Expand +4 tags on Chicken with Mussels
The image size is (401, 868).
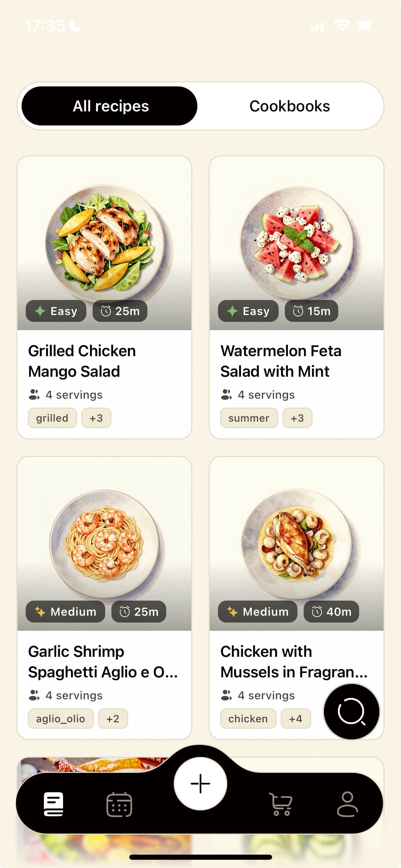(295, 719)
